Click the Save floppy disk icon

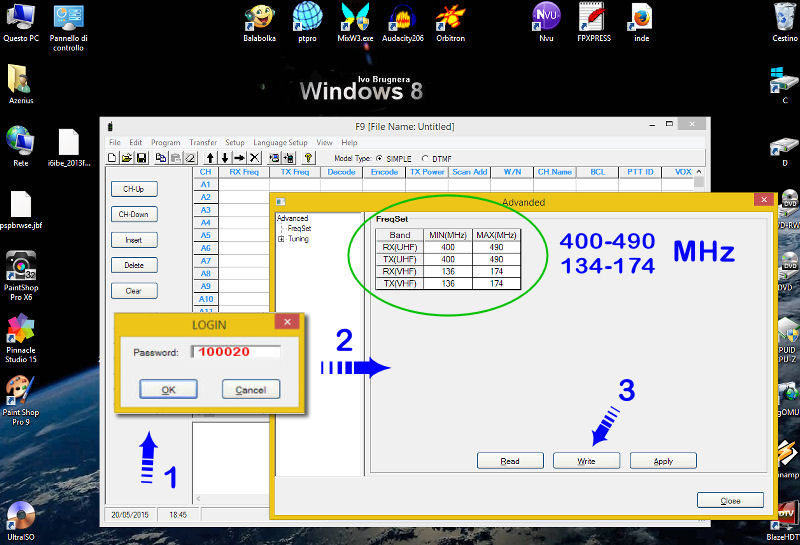click(141, 158)
